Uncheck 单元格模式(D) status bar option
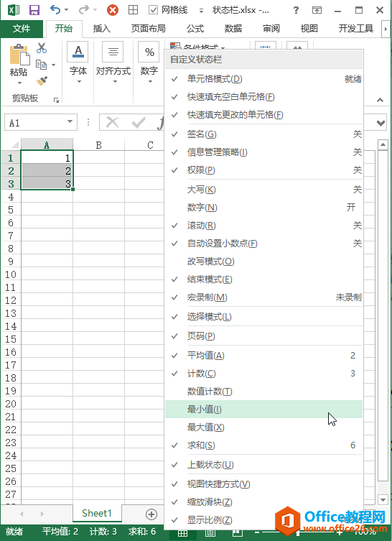Image resolution: width=392 pixels, height=541 pixels. pos(263,79)
